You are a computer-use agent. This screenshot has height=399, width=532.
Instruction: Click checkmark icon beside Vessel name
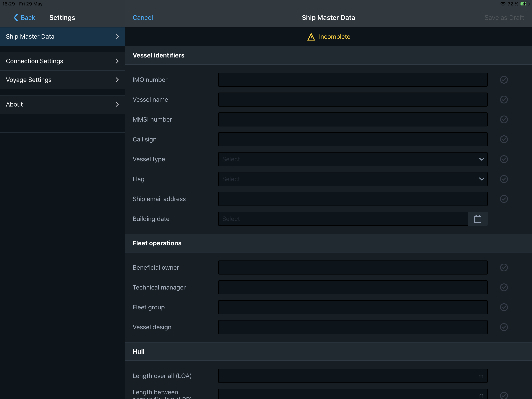pyautogui.click(x=504, y=100)
